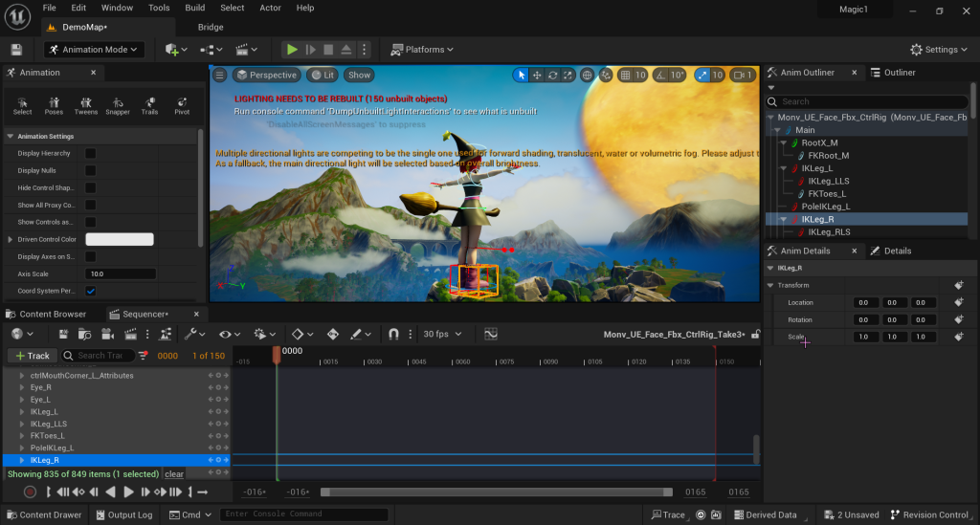Open the Poses tool

click(54, 105)
